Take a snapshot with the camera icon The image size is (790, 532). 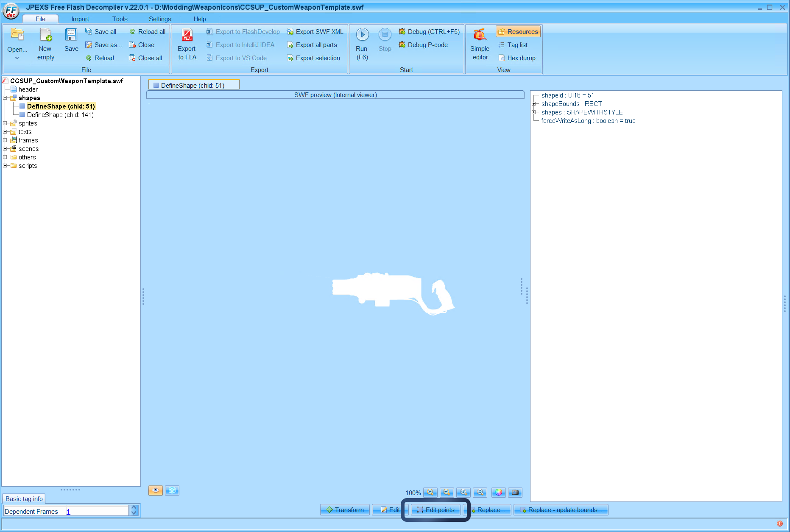(515, 492)
